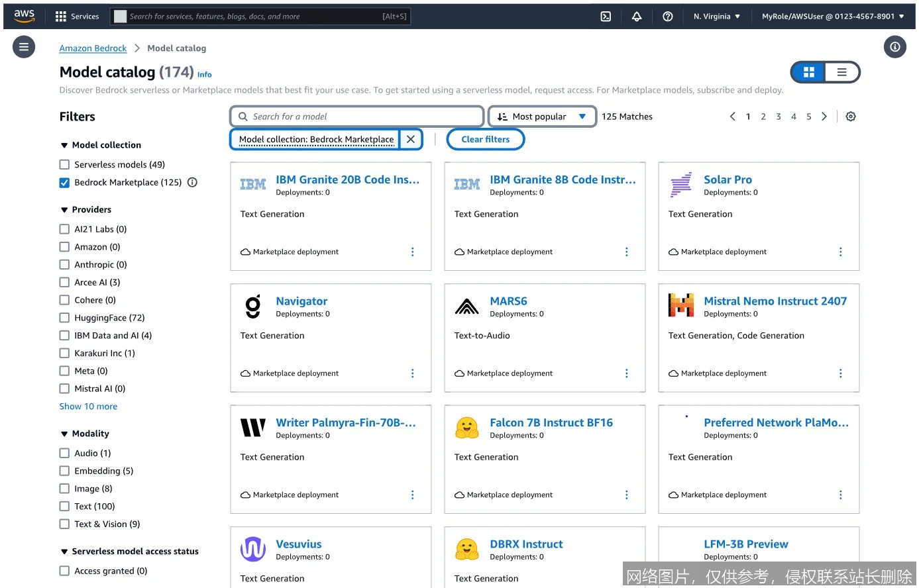Open the MARS6 model link

pyautogui.click(x=508, y=301)
